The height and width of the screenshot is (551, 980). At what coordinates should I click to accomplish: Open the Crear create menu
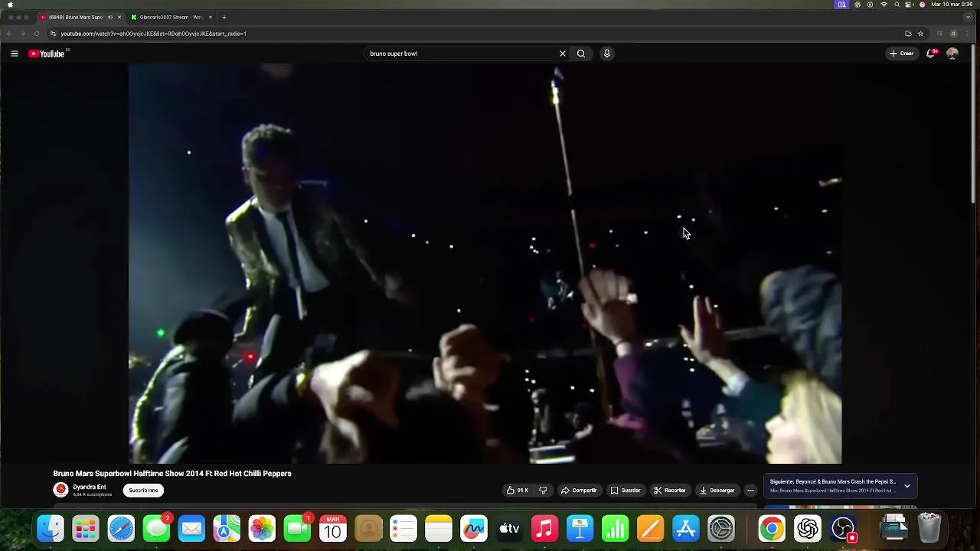tap(902, 54)
